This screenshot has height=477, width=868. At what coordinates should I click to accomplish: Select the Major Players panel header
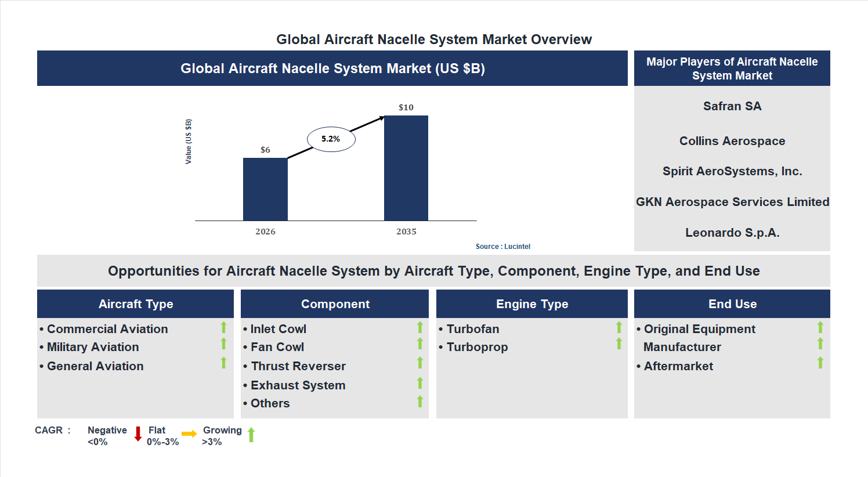click(732, 68)
